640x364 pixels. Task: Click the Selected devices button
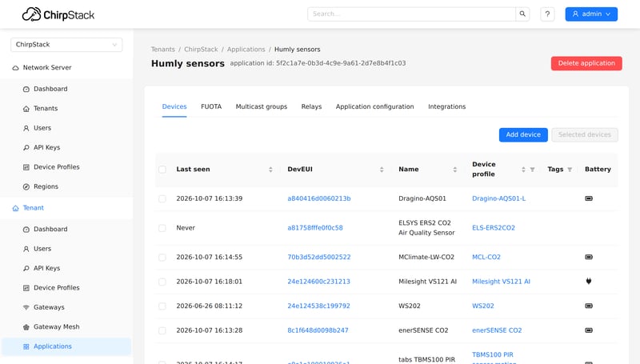pyautogui.click(x=585, y=134)
